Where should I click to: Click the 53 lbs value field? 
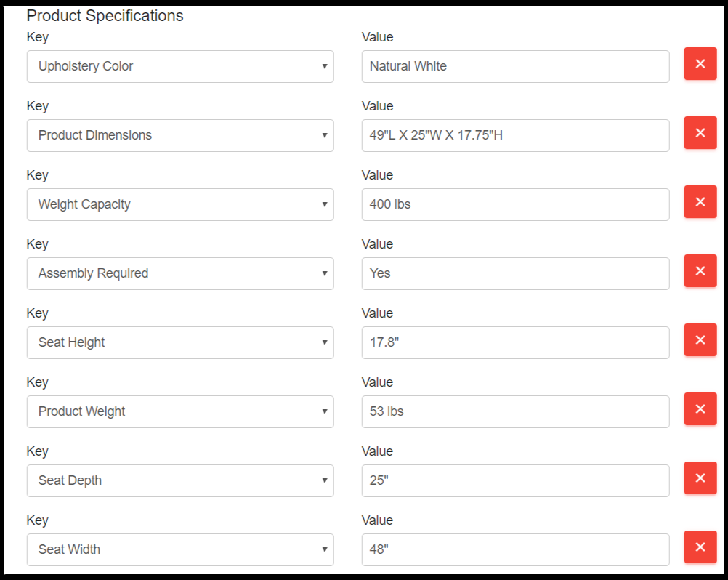pos(515,411)
